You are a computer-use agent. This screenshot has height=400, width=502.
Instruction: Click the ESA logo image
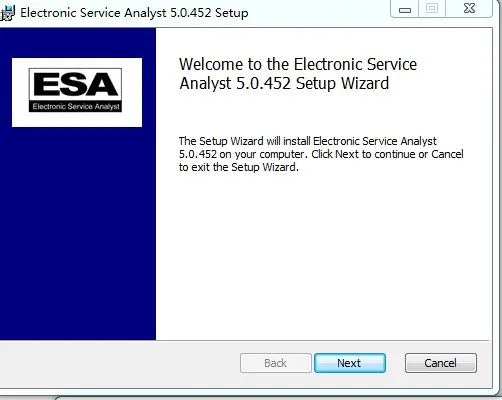point(77,92)
